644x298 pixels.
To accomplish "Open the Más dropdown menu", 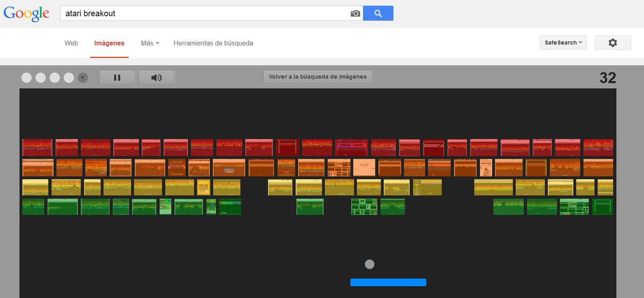I will (x=150, y=43).
